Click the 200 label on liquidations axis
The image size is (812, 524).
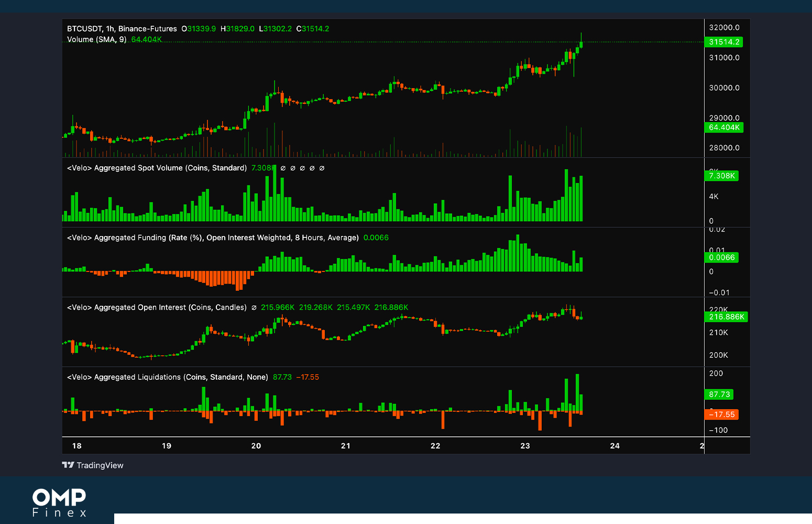pos(716,373)
